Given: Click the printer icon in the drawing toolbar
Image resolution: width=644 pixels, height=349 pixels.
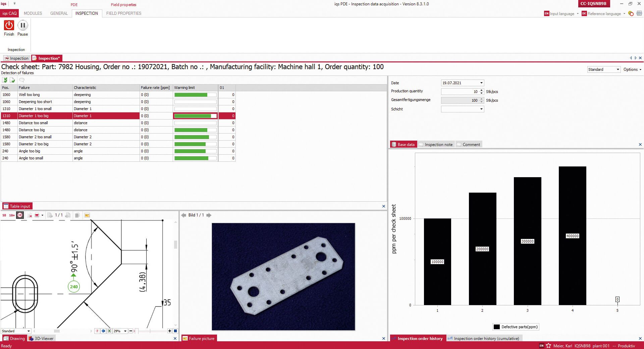Looking at the screenshot, I should (37, 215).
